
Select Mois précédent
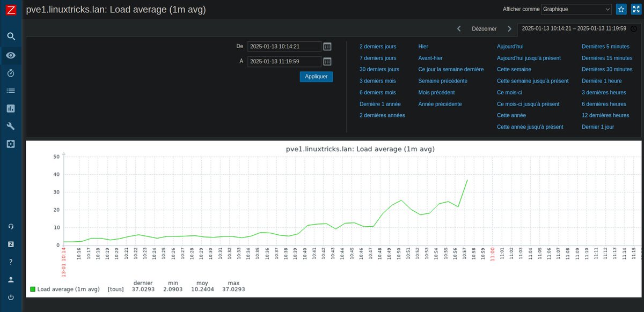point(436,92)
